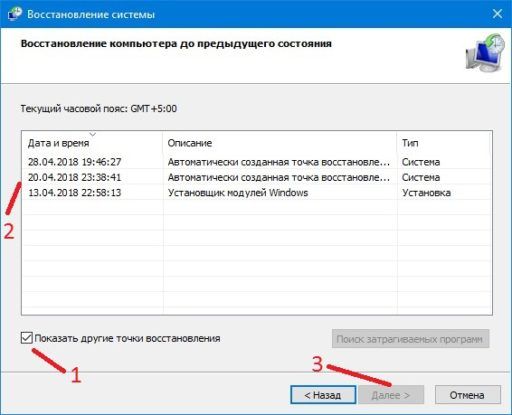Click 'Поиск затрагиваемых программ' button

(410, 339)
